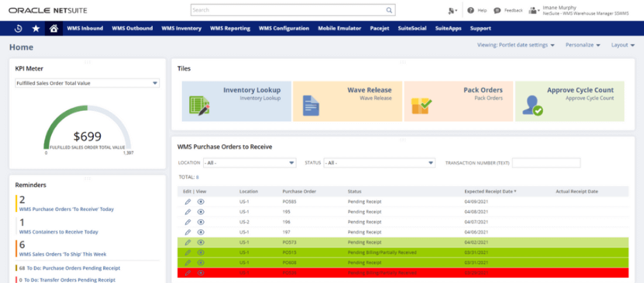Image resolution: width=644 pixels, height=283 pixels.
Task: Click eye view icon for order 196
Action: [x=201, y=222]
